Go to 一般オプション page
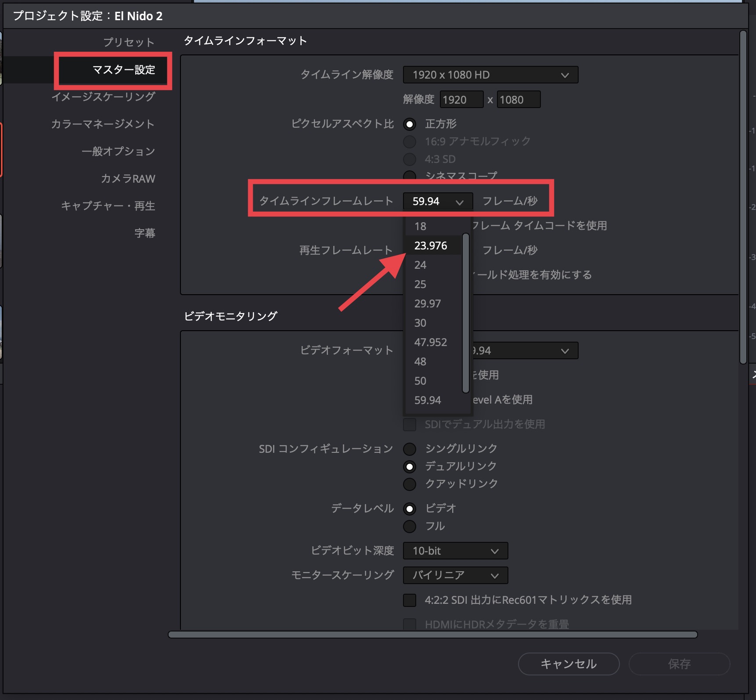The width and height of the screenshot is (756, 700). click(118, 151)
